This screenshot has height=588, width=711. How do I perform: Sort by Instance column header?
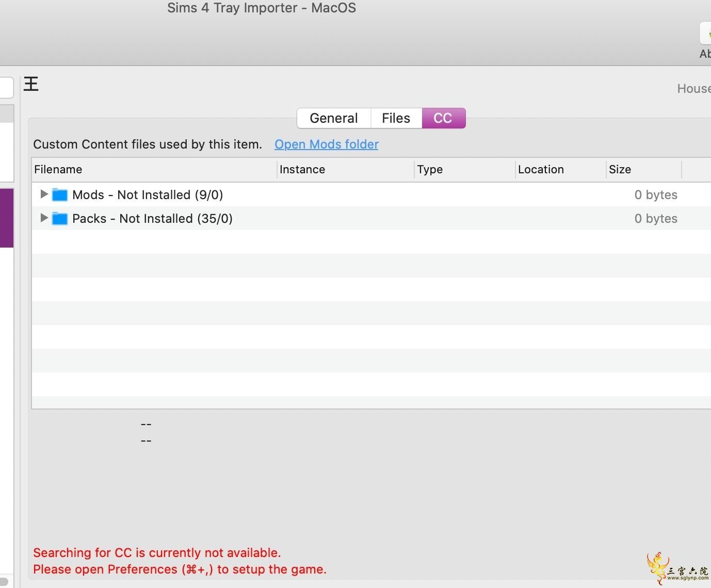[346, 170]
